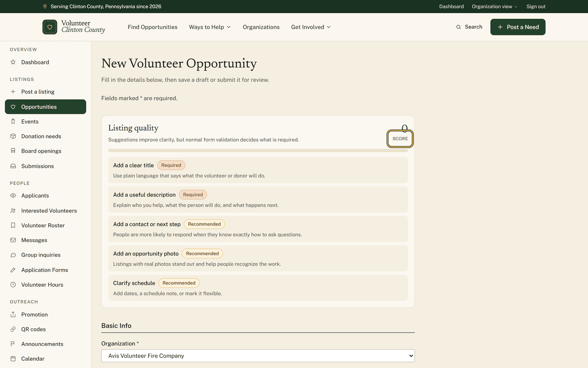Click the 'New Volunteer Opportunity' page heading
Image resolution: width=588 pixels, height=368 pixels.
click(x=179, y=63)
